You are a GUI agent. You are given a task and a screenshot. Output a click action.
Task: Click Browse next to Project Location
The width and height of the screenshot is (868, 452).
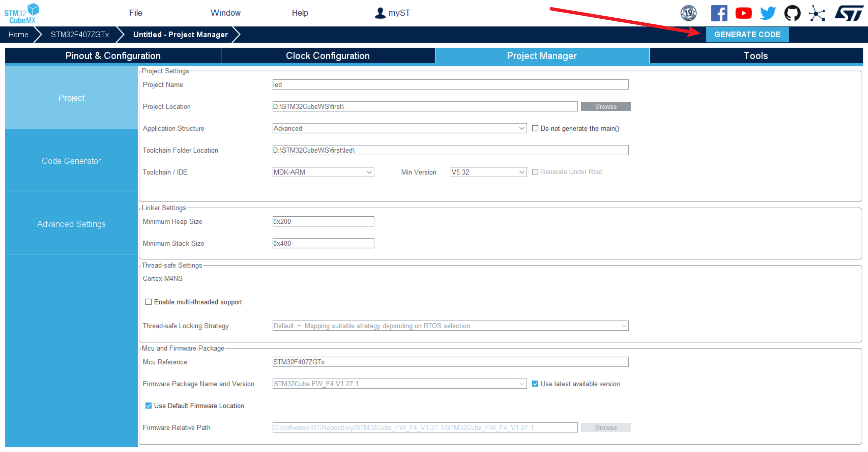pyautogui.click(x=606, y=106)
